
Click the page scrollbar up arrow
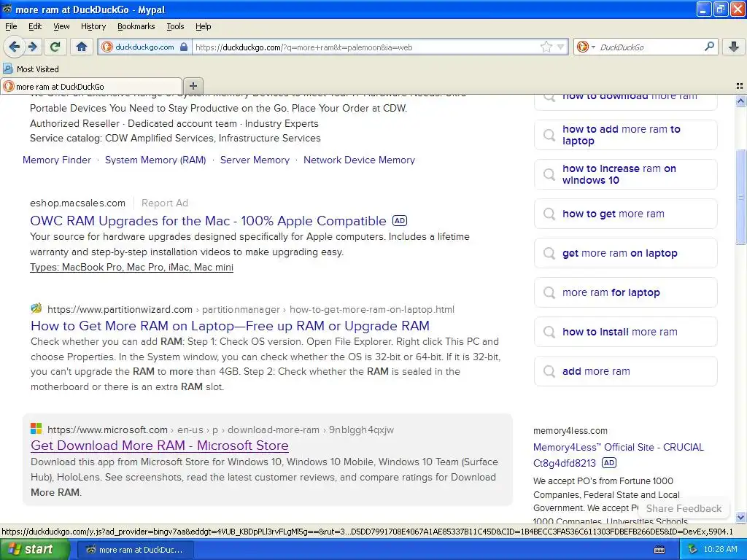(x=740, y=101)
